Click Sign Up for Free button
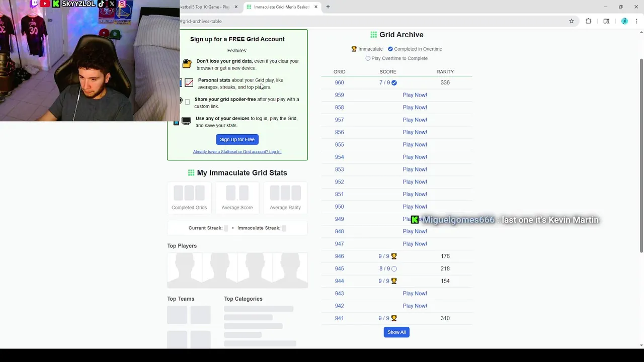 [237, 139]
